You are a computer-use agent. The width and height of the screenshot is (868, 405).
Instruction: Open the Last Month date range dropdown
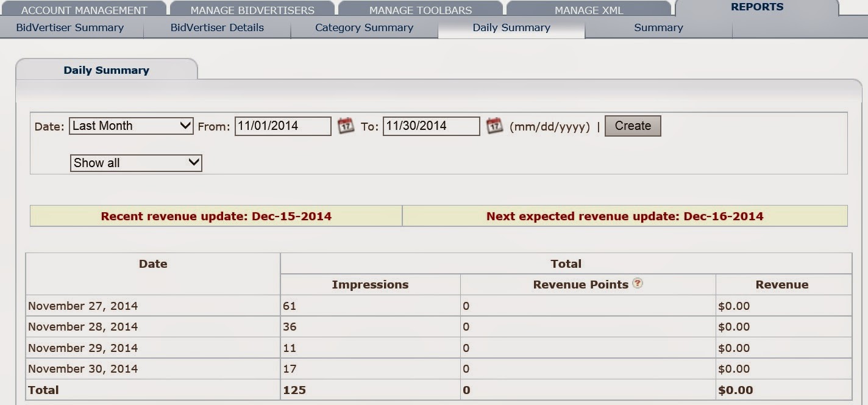[132, 126]
